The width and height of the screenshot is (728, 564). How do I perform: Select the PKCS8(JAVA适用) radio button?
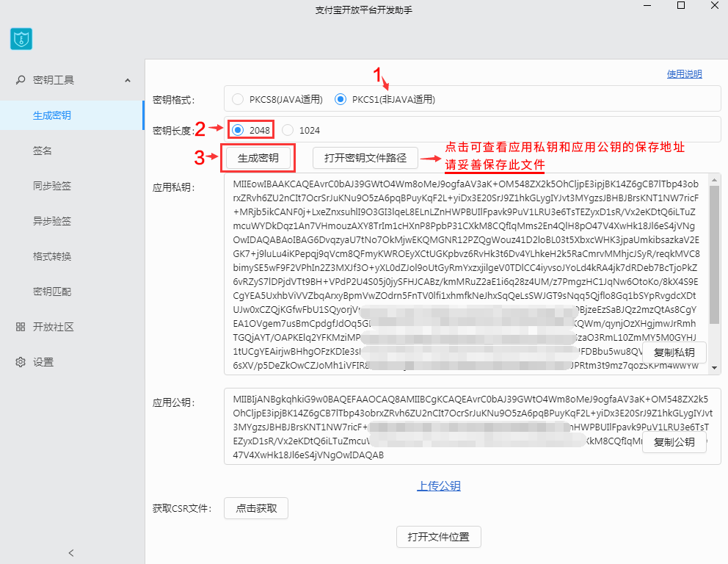point(238,99)
